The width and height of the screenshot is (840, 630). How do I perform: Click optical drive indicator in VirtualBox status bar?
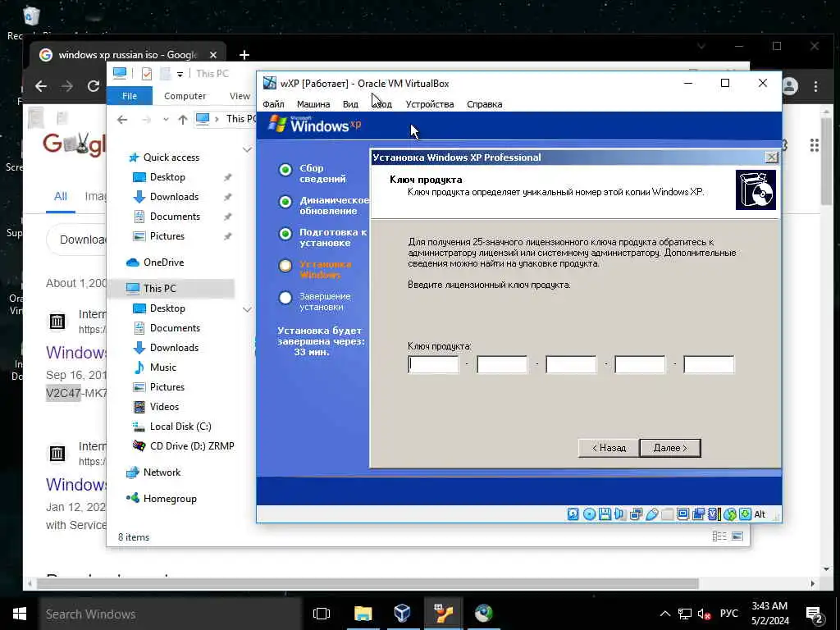(589, 514)
